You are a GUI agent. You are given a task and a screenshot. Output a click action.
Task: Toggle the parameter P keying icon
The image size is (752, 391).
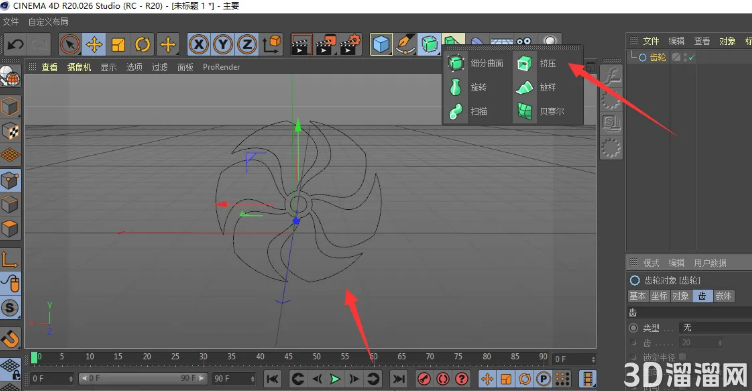coord(543,379)
